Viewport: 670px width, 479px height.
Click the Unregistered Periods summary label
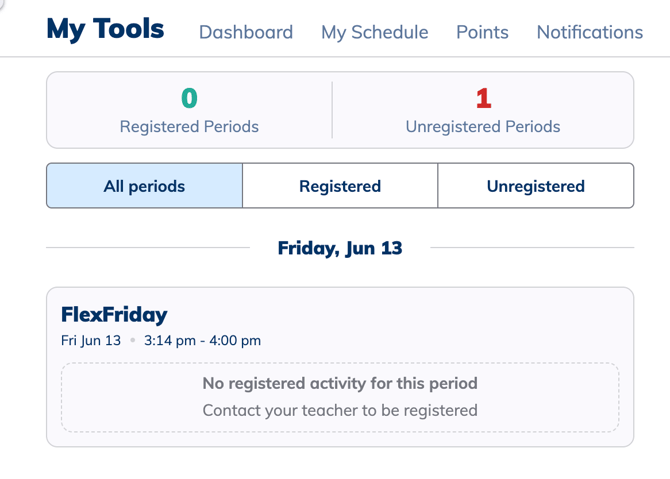[483, 127]
